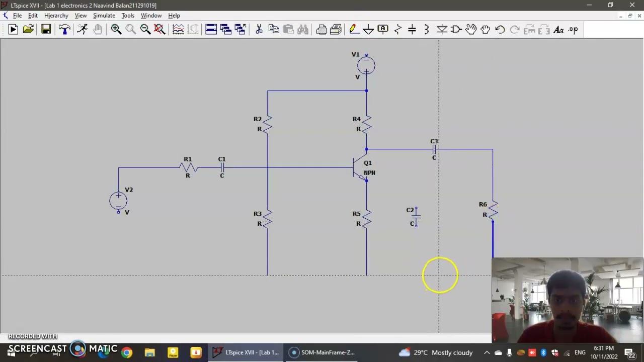Click the Zoom Out magnifier icon
644x362 pixels.
[x=145, y=30]
